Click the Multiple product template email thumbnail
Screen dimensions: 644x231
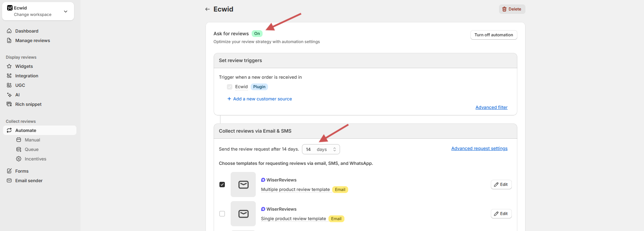point(243,185)
